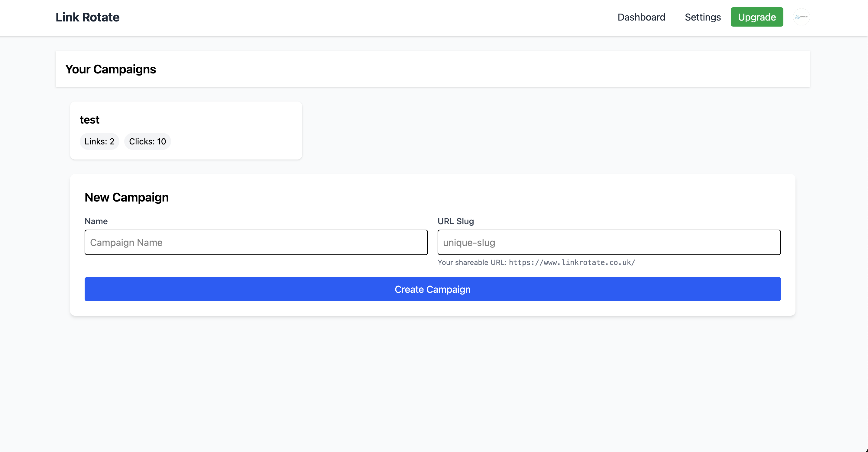868x452 pixels.
Task: Focus the unique-slug URL input
Action: [x=609, y=242]
